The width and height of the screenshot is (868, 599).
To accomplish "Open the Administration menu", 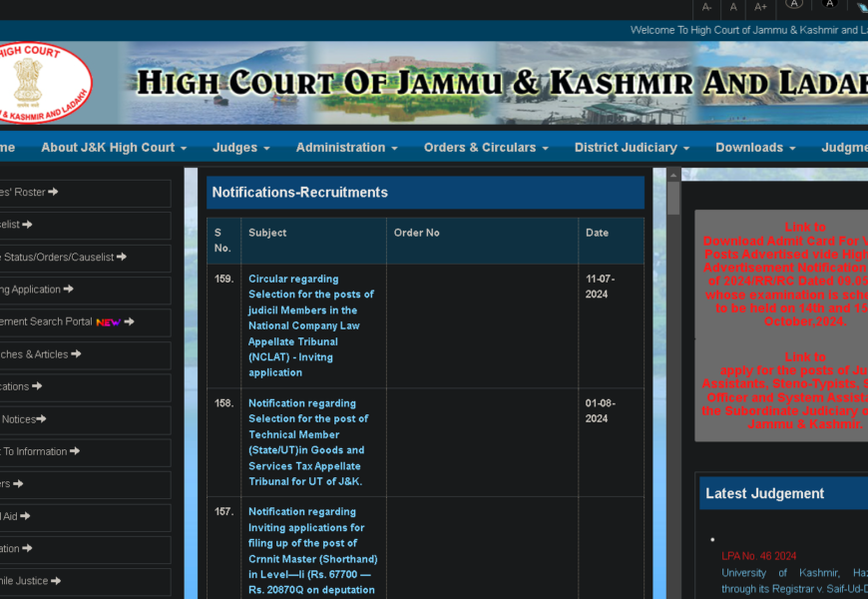I will [x=346, y=148].
